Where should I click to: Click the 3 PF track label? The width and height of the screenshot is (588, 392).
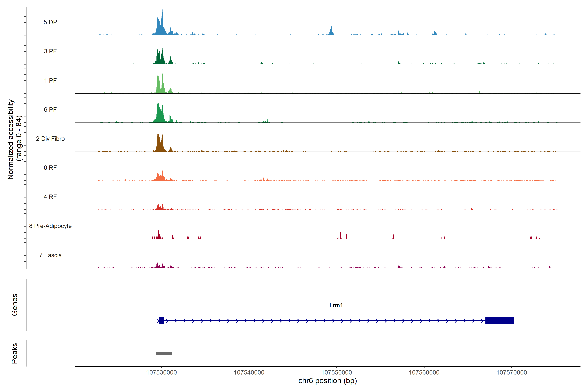(50, 51)
